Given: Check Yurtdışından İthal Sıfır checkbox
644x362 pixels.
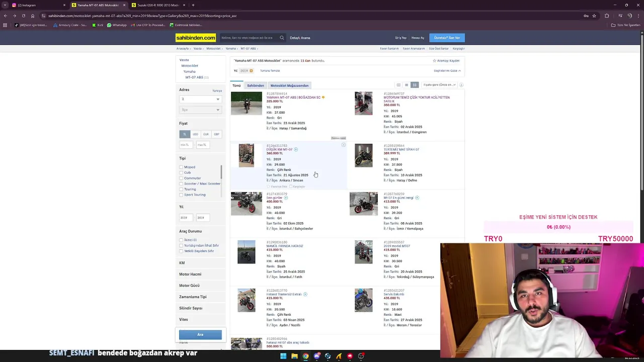Looking at the screenshot, I should [x=181, y=246].
